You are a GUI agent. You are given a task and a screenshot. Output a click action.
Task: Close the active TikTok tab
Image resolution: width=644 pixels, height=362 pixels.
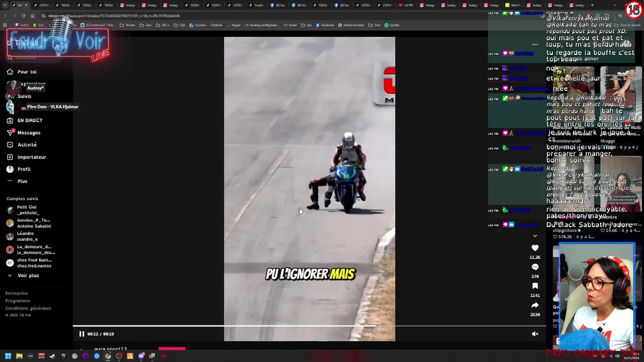26,5
